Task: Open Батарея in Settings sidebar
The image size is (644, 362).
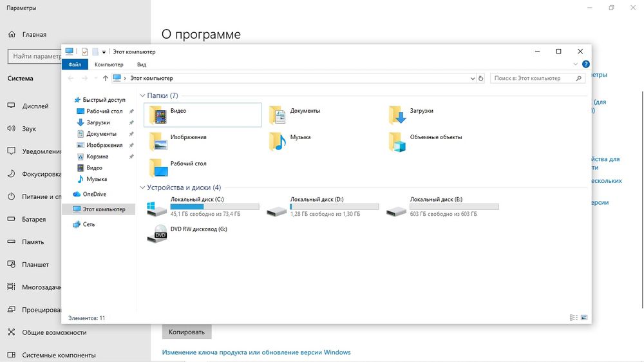Action: [35, 220]
